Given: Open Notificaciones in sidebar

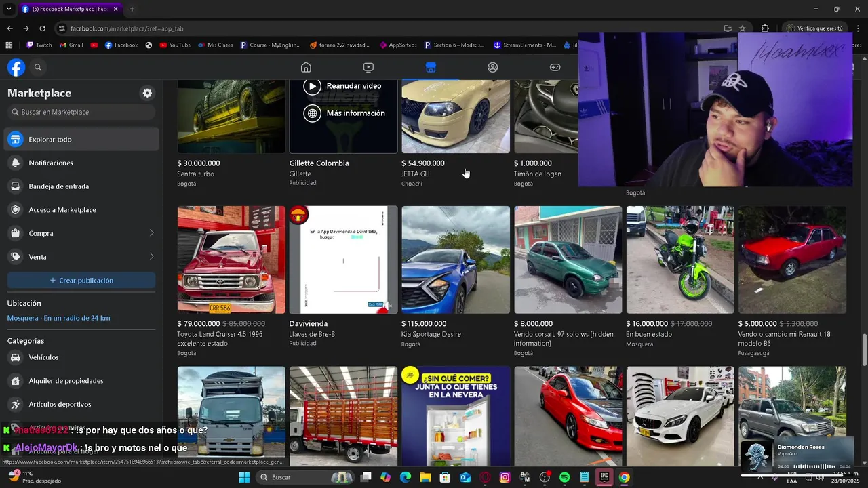Looking at the screenshot, I should [x=81, y=163].
